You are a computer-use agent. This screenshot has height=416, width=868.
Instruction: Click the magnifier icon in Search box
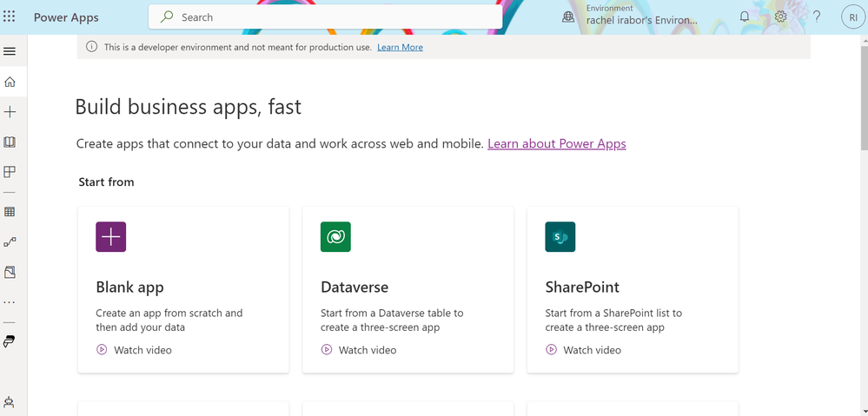(x=167, y=17)
